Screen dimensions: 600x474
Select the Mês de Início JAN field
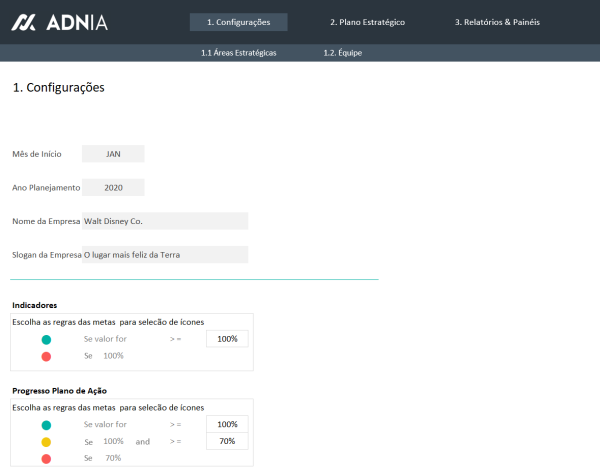pyautogui.click(x=113, y=154)
